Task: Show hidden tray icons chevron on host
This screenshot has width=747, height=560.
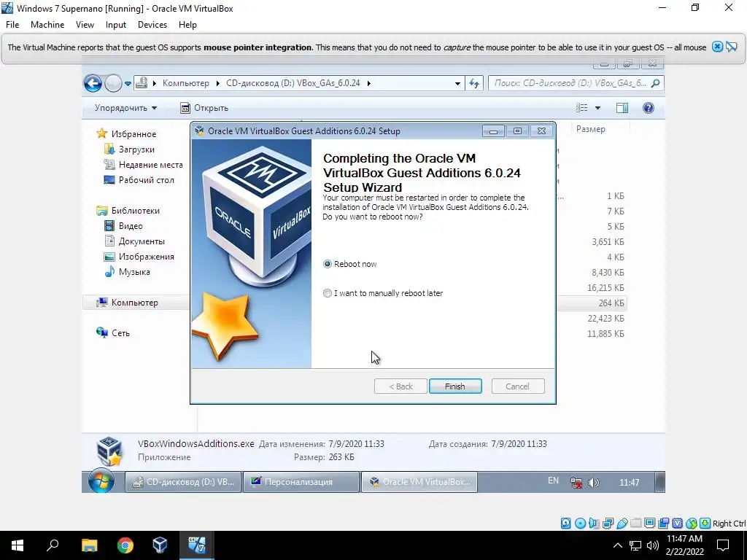Action: tap(617, 545)
